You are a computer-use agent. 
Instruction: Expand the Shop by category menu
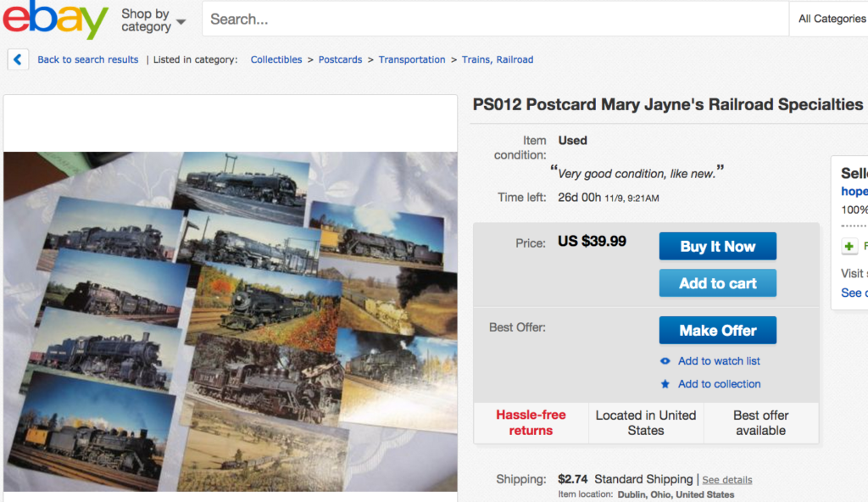[x=153, y=20]
